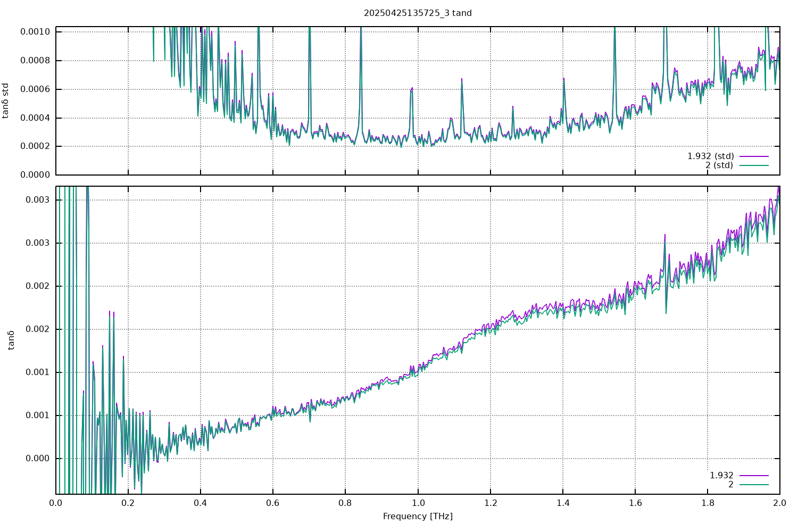Viewport: 798px width, 532px height.
Task: Select the lower plot's "tanδ" y-axis label
Action: click(x=11, y=340)
